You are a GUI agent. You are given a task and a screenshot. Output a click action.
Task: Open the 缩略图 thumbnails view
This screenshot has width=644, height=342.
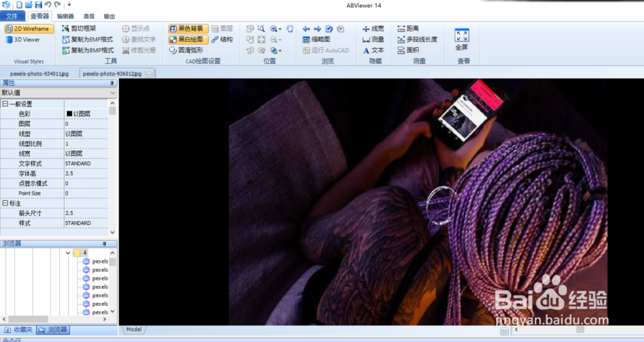point(316,39)
